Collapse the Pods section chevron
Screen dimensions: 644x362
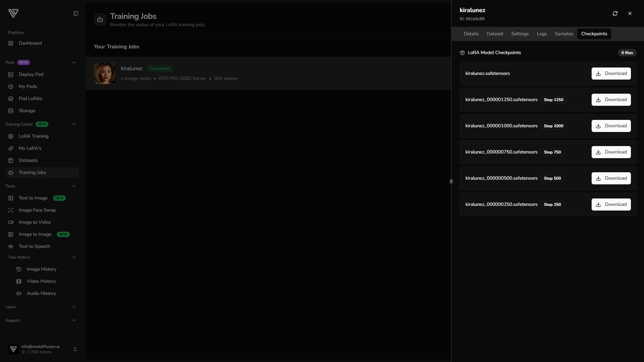click(x=74, y=62)
